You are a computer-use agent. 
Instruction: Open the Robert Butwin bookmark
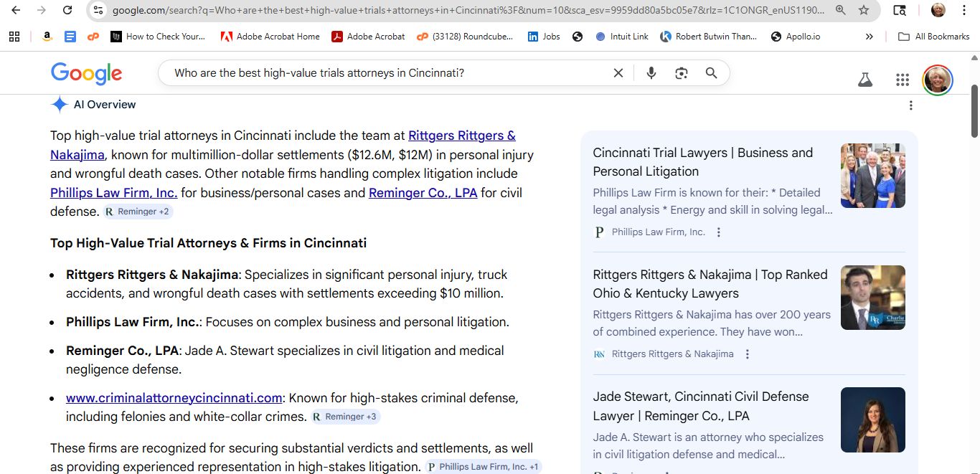point(709,37)
